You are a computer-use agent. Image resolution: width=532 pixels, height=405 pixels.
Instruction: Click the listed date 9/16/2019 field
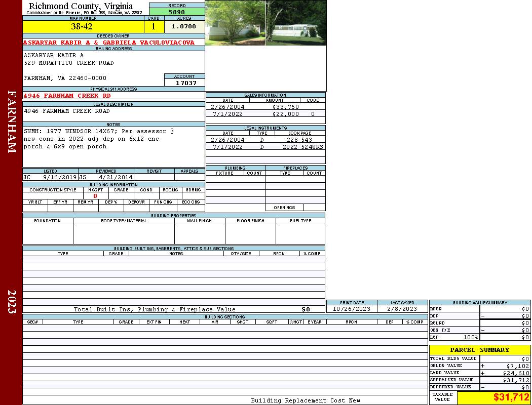[x=59, y=177]
